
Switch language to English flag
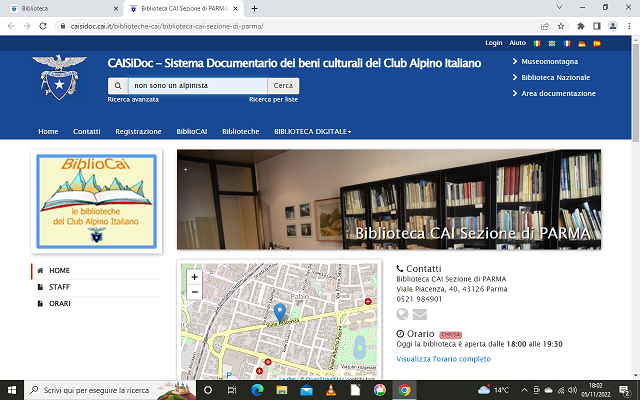tap(552, 43)
